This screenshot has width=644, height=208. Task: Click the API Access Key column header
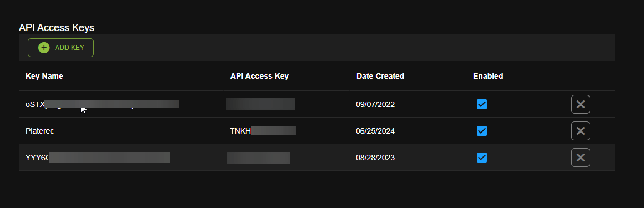pos(259,76)
